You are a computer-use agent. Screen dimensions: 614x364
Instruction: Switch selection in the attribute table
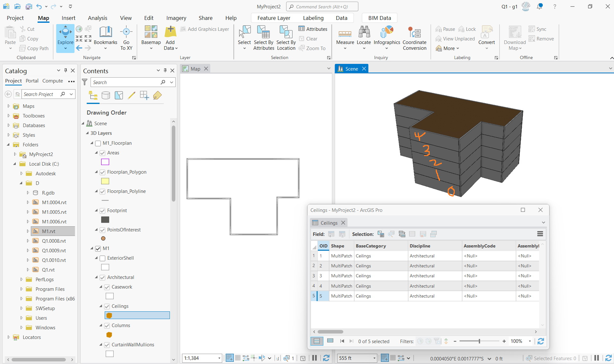point(402,234)
